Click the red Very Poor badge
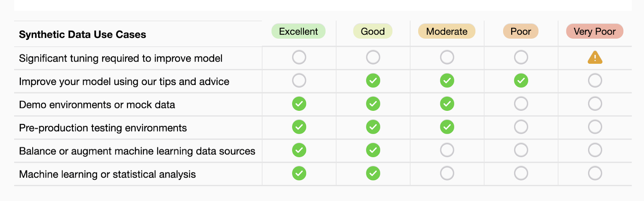 [594, 31]
